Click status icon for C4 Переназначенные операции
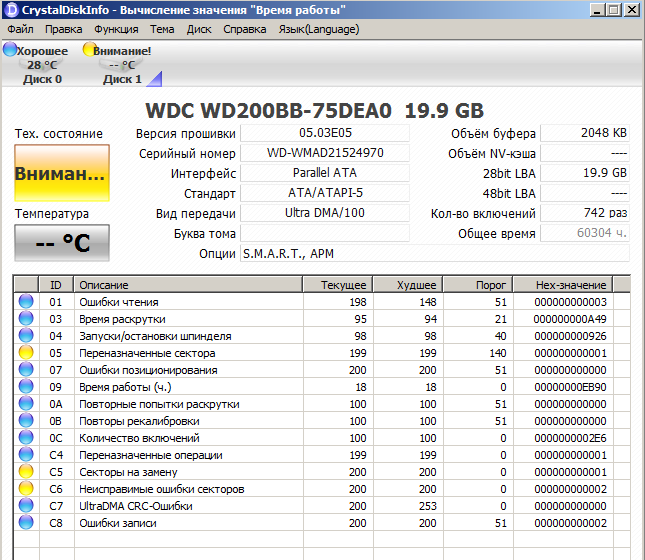645x560 pixels. (26, 455)
